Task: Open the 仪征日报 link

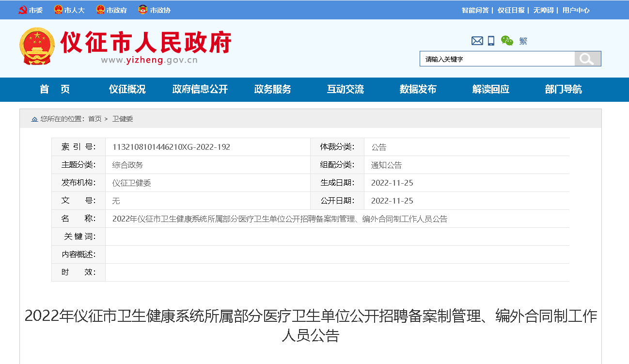Action: 511,10
